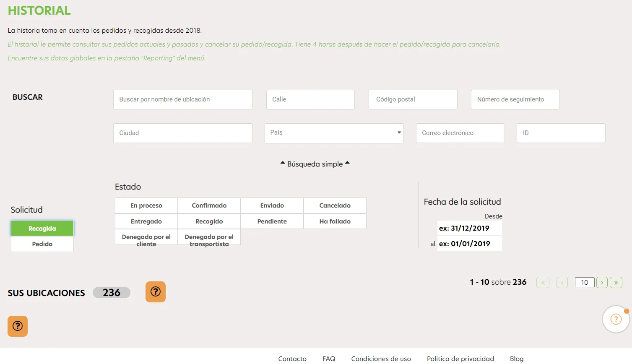Image resolution: width=632 pixels, height=364 pixels.
Task: Click the Número de seguimiento field
Action: [515, 99]
